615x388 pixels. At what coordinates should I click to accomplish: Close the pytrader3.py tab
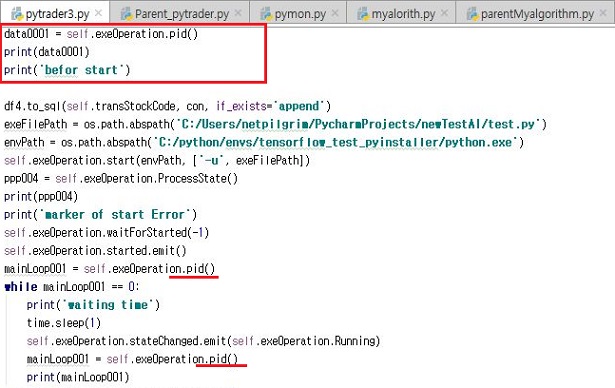pos(99,13)
